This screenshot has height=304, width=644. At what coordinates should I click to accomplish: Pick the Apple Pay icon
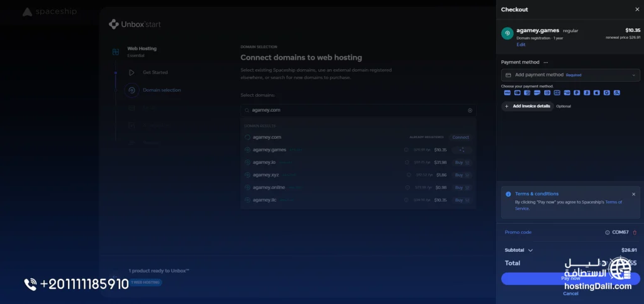point(597,93)
